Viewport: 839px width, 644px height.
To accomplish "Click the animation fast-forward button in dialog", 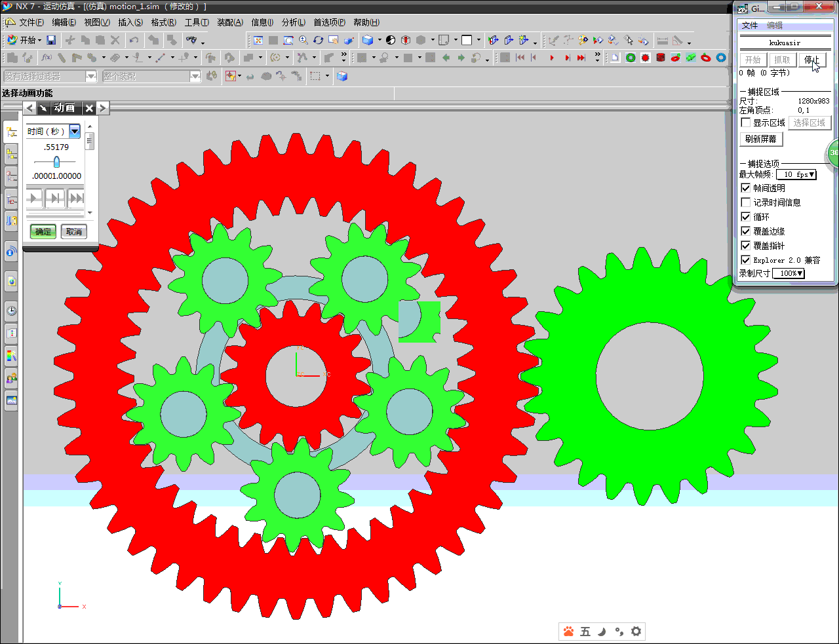I will click(76, 198).
